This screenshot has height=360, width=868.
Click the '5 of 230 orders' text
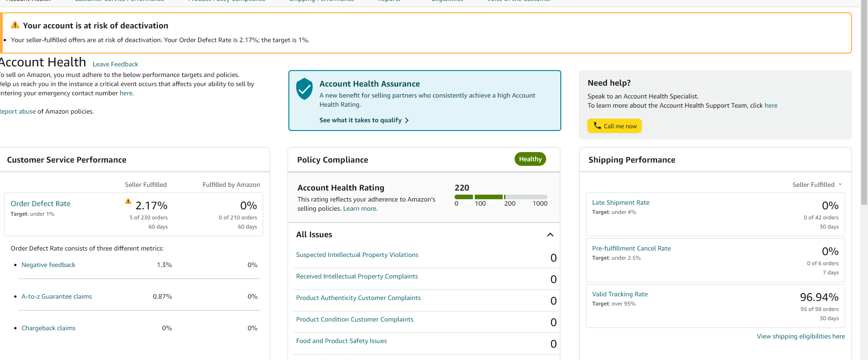[148, 218]
